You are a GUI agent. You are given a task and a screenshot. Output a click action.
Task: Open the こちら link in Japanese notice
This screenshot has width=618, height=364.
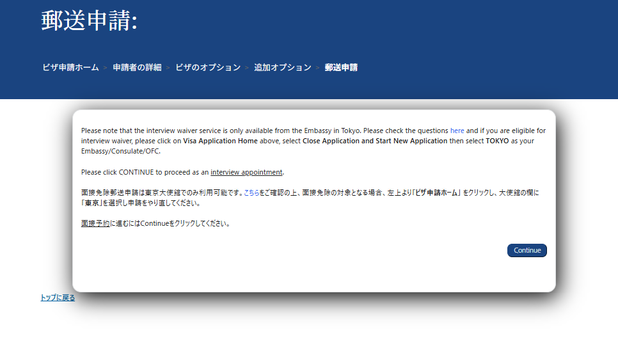point(252,193)
